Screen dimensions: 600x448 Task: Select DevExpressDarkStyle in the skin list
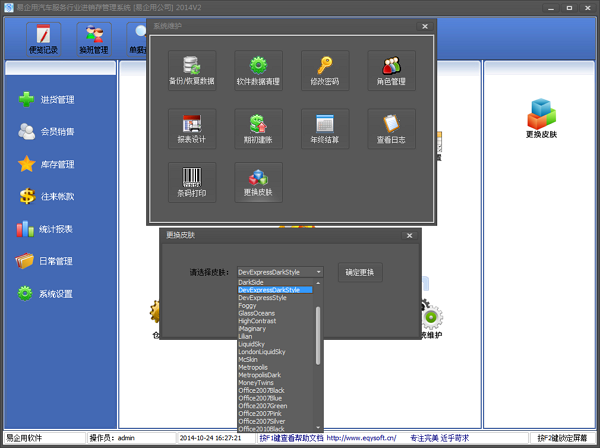click(x=275, y=290)
